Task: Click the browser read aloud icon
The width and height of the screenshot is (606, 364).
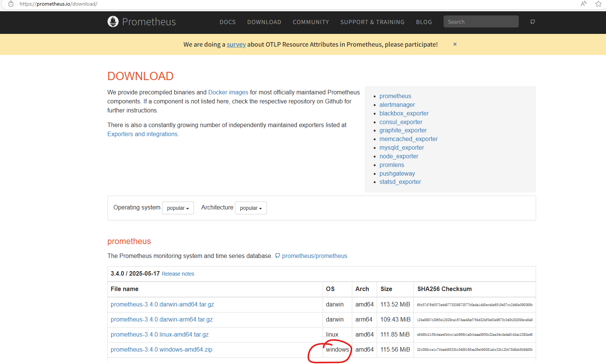Action: coord(583,4)
